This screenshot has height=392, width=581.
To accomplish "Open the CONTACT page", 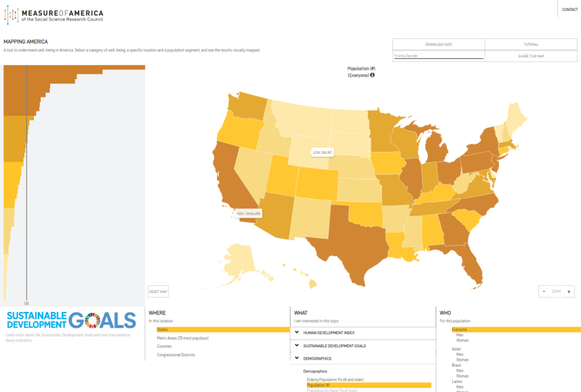I will click(569, 9).
